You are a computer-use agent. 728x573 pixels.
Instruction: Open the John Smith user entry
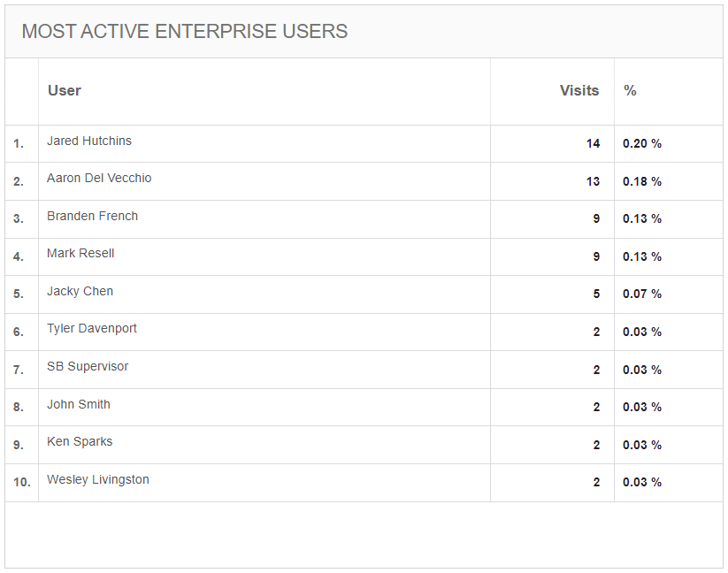(79, 405)
